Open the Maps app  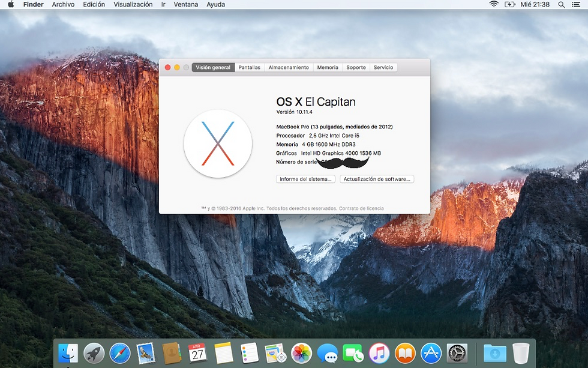(275, 353)
